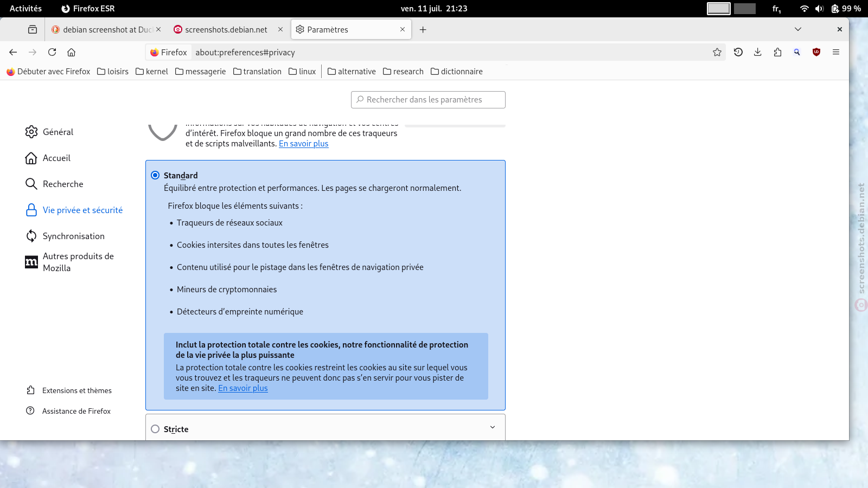Open the uBlock Origin shield icon
The width and height of the screenshot is (868, 488).
(816, 52)
